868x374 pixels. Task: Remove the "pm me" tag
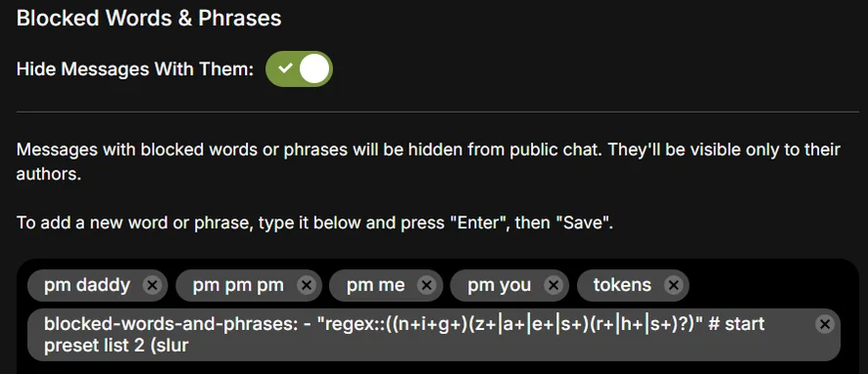coord(426,286)
